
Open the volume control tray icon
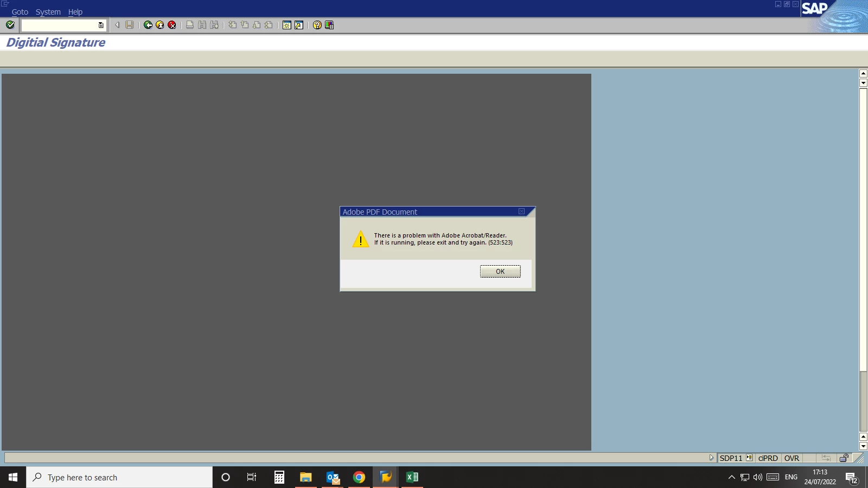tap(758, 477)
